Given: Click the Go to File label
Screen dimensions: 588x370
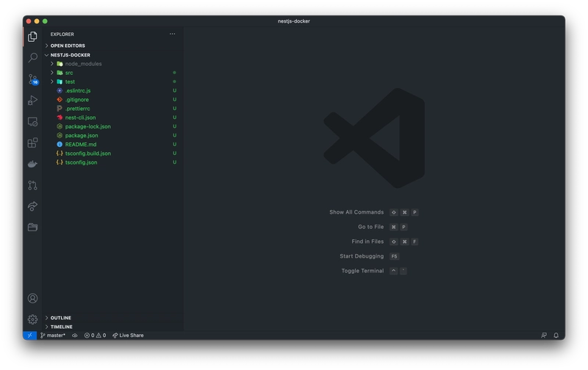Looking at the screenshot, I should pos(371,227).
